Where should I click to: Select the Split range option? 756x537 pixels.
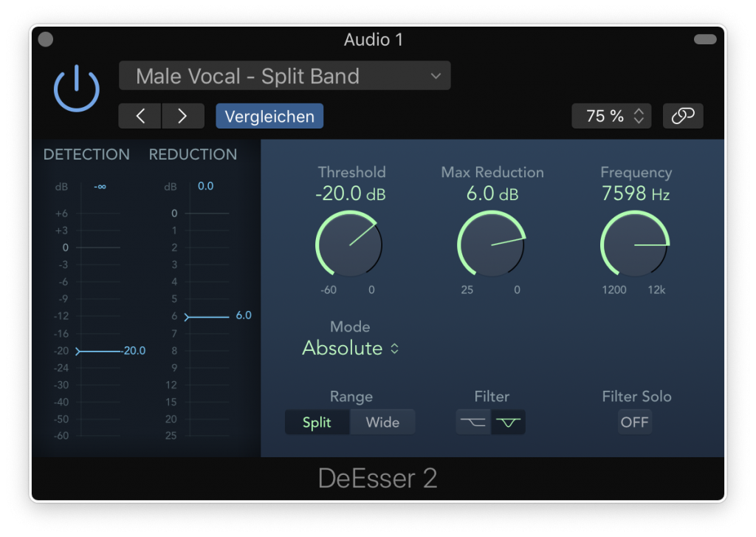point(317,423)
